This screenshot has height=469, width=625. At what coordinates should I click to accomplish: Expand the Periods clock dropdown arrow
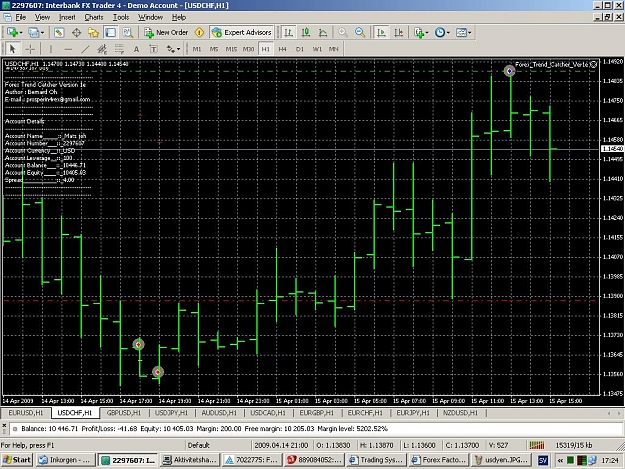pyautogui.click(x=448, y=33)
